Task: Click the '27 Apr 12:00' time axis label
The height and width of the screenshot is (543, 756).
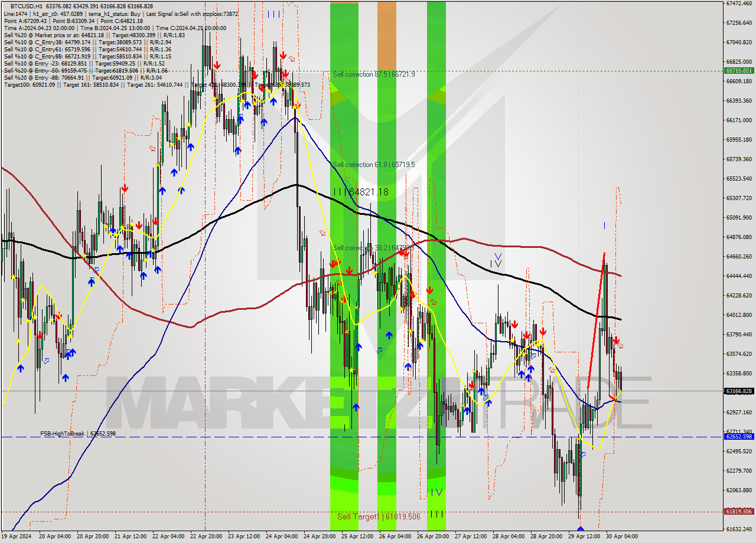Action: [x=471, y=537]
